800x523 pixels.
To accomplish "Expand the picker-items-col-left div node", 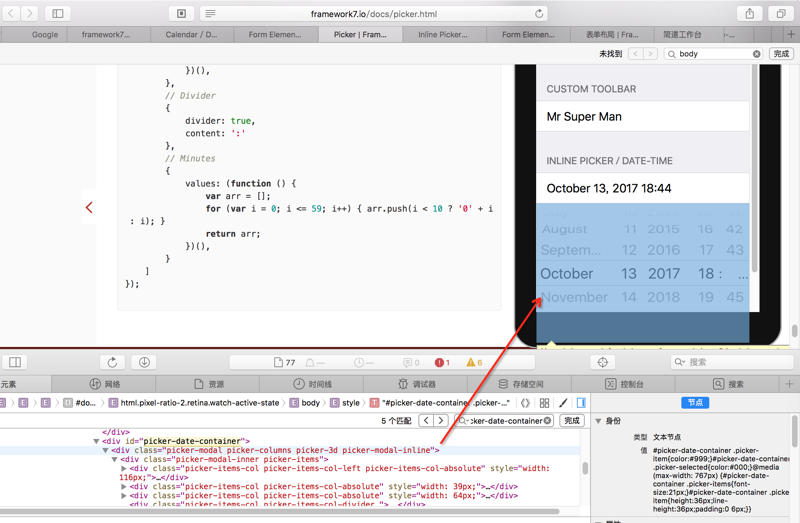I will (x=123, y=468).
